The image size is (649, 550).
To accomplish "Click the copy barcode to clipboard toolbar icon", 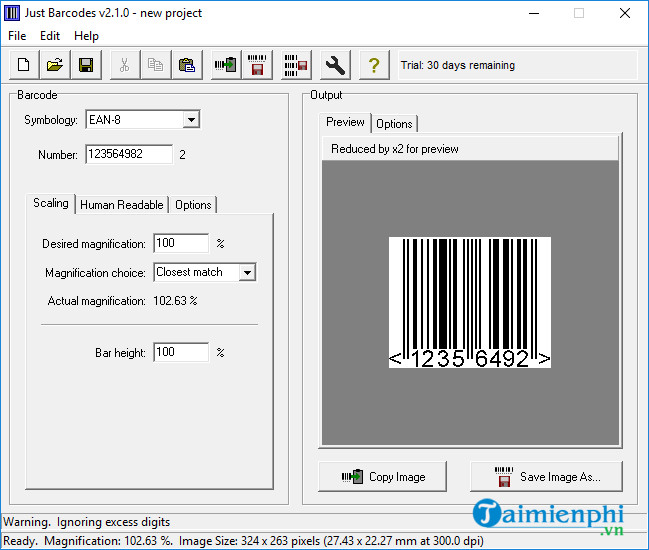I will pyautogui.click(x=226, y=65).
